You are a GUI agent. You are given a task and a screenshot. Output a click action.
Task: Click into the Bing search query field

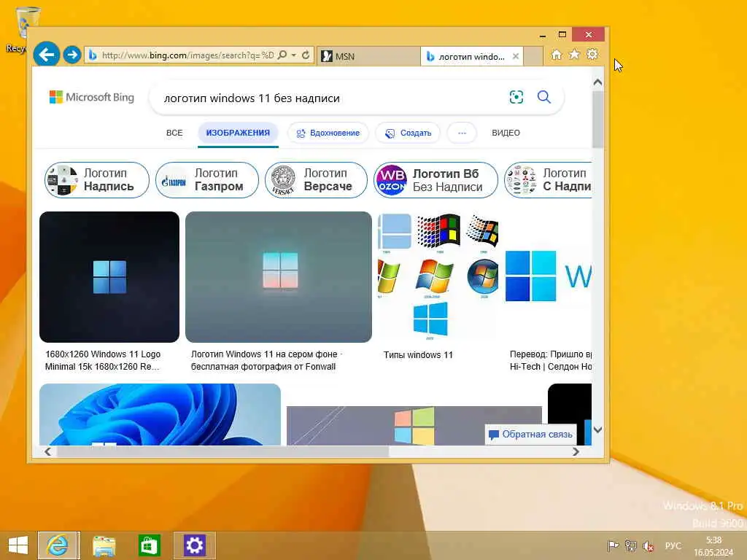329,98
